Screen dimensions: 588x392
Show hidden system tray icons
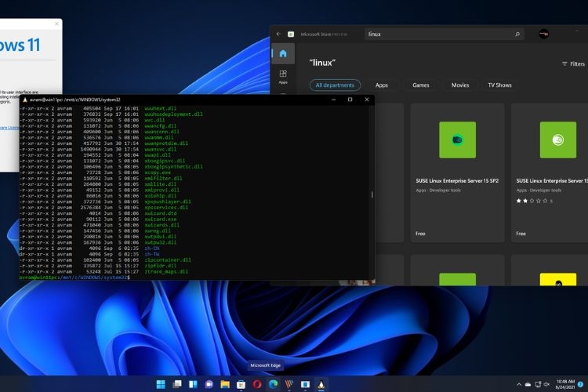[519, 384]
